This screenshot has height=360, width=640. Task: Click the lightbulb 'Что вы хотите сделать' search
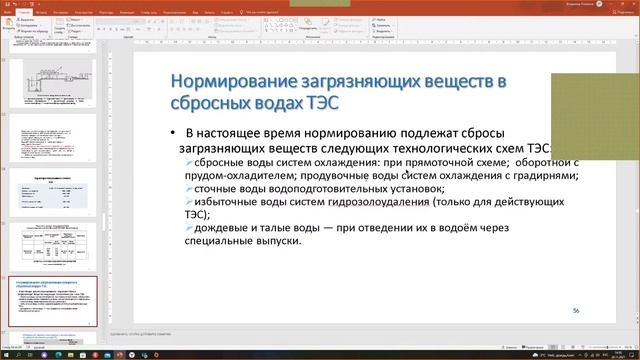pos(259,12)
